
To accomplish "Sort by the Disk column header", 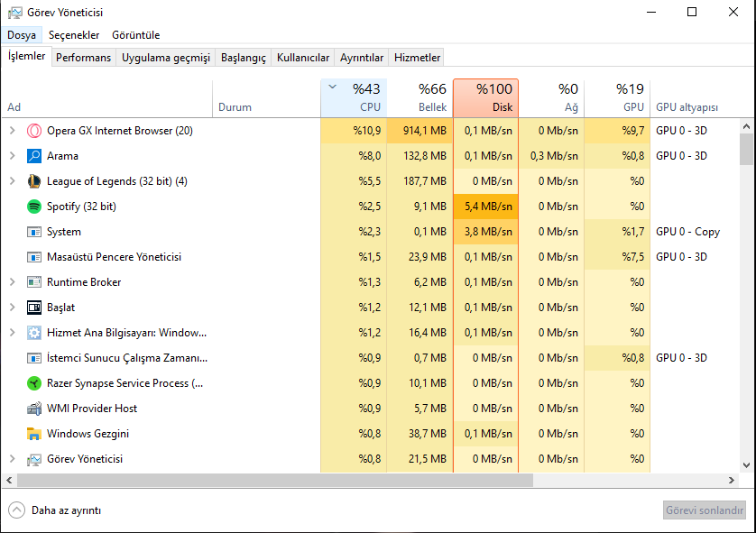I will (x=486, y=98).
